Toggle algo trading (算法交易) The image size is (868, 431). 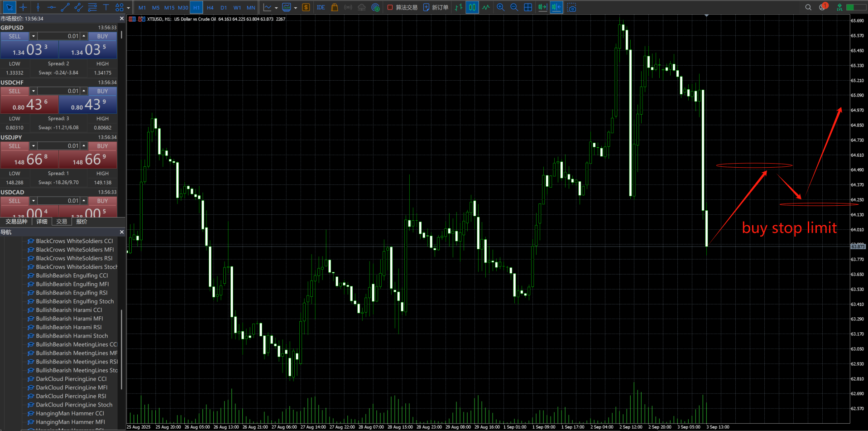[x=402, y=7]
